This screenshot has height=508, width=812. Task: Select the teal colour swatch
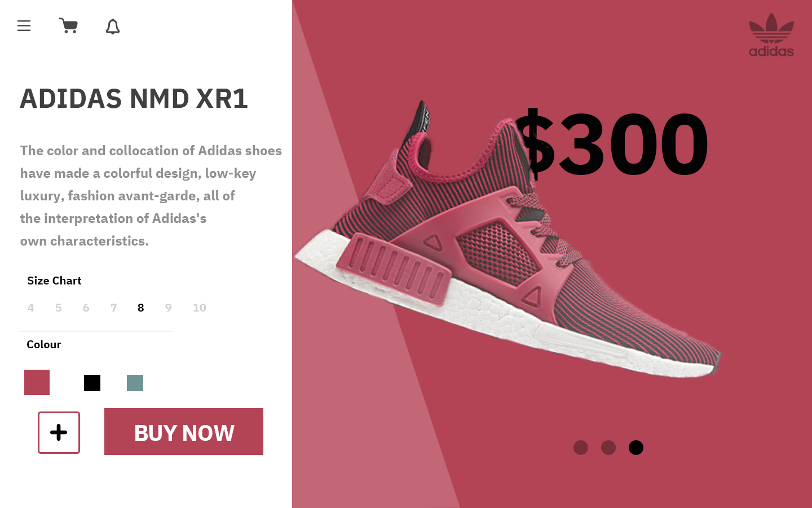[x=135, y=383]
